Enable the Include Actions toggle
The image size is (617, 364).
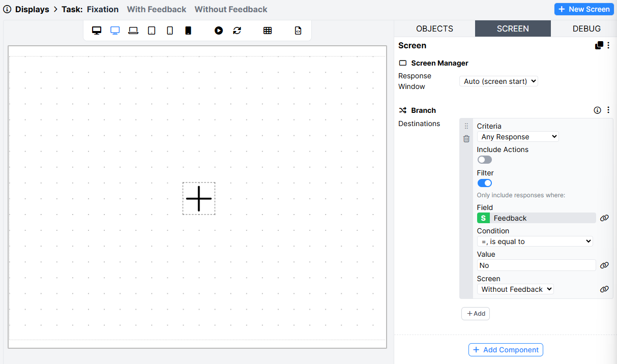pyautogui.click(x=484, y=159)
